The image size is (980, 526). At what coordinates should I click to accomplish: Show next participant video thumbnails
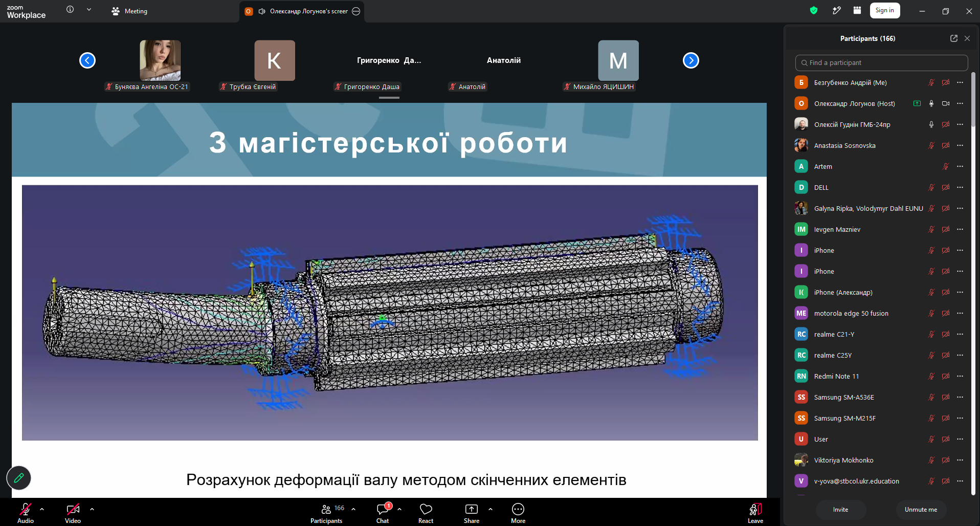[x=691, y=60]
